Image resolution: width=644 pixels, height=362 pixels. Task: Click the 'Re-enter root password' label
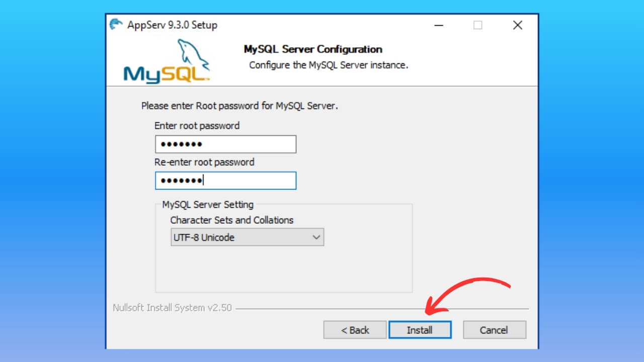[204, 162]
